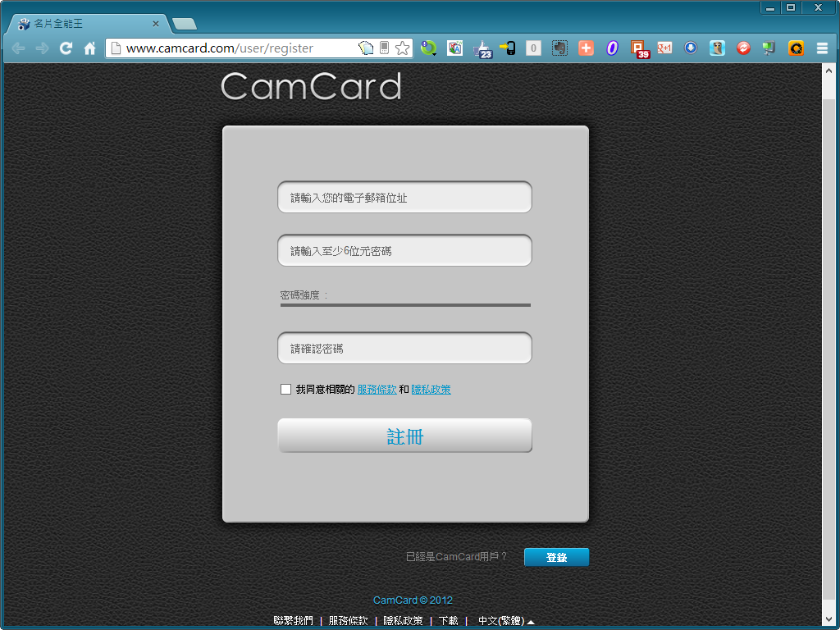Click the red circular refresh extension
Viewport: 840px width, 630px height.
743,48
